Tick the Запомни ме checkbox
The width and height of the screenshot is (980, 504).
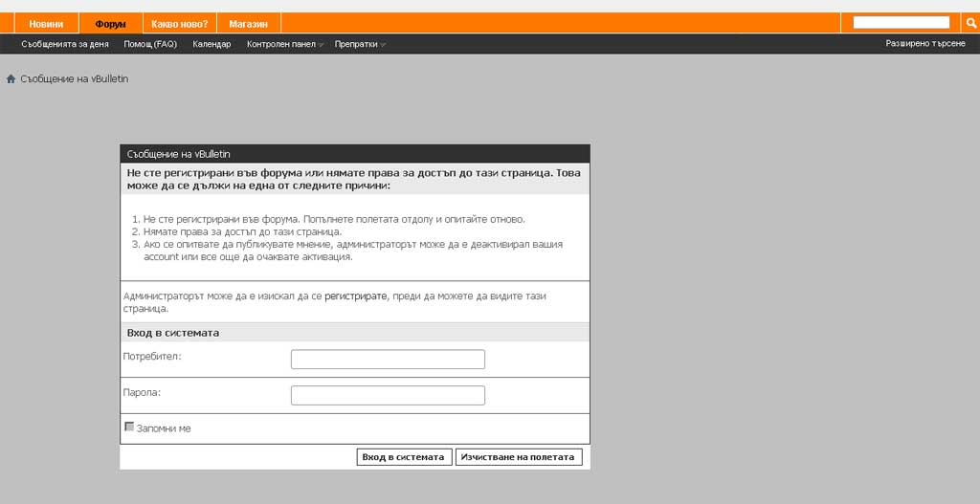(x=129, y=427)
